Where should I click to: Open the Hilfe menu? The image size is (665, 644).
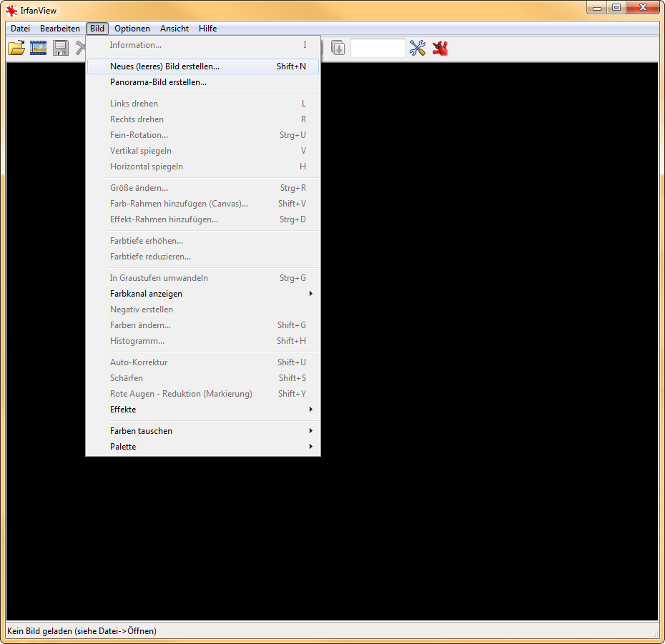point(208,29)
